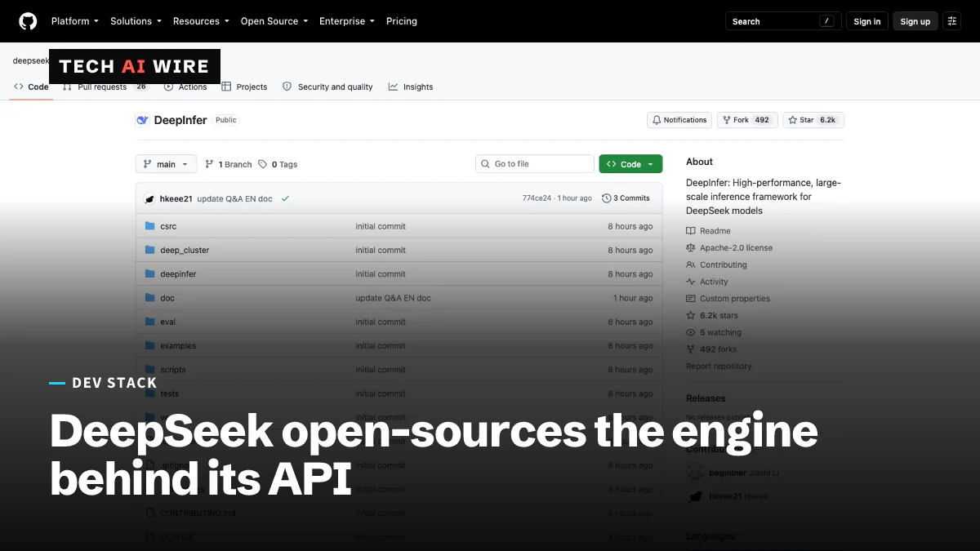Click the hkeee21 commit author avatar
980x551 pixels.
click(x=149, y=198)
